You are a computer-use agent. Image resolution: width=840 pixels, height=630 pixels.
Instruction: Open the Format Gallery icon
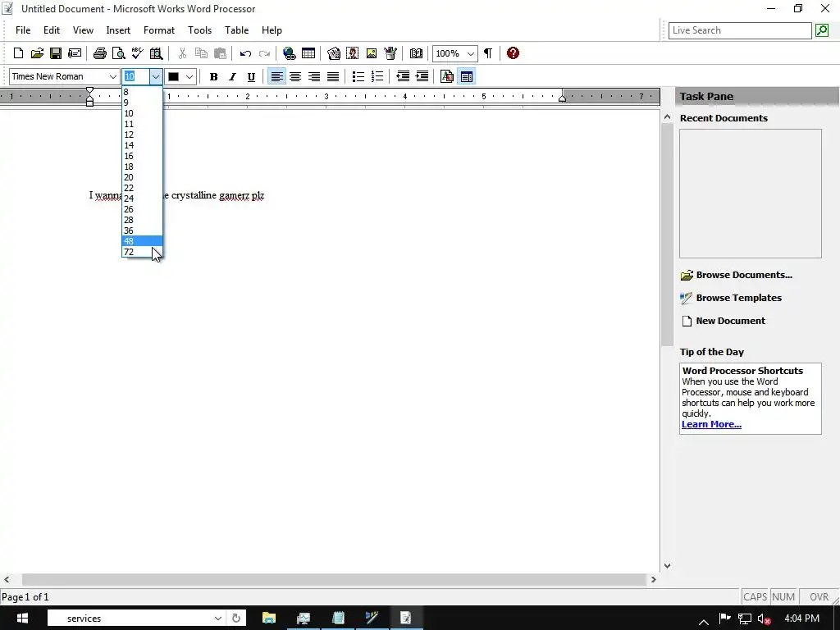coord(447,76)
